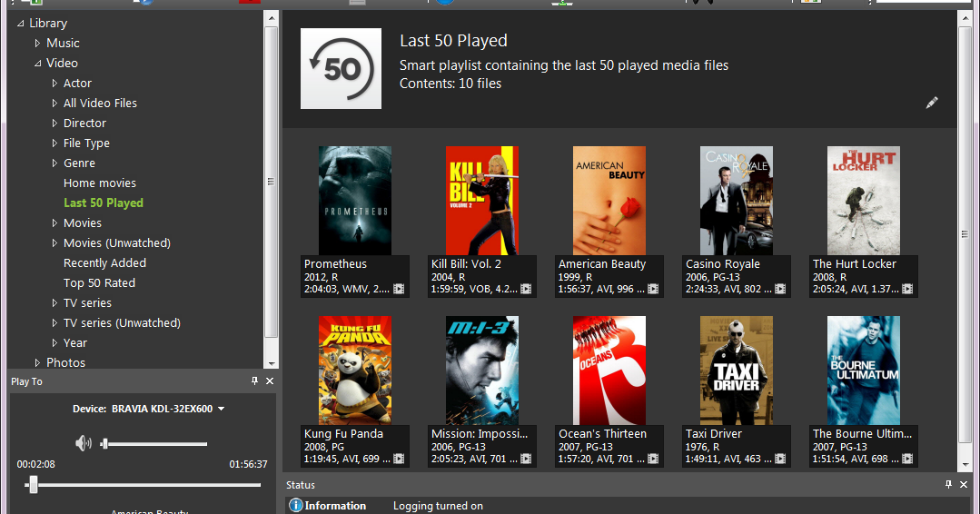
Task: Open The Hurt Locker poster thumbnail
Action: coord(864,201)
